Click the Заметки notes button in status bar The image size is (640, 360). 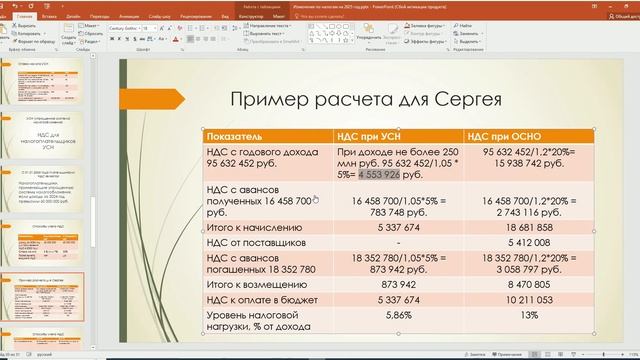(x=476, y=354)
